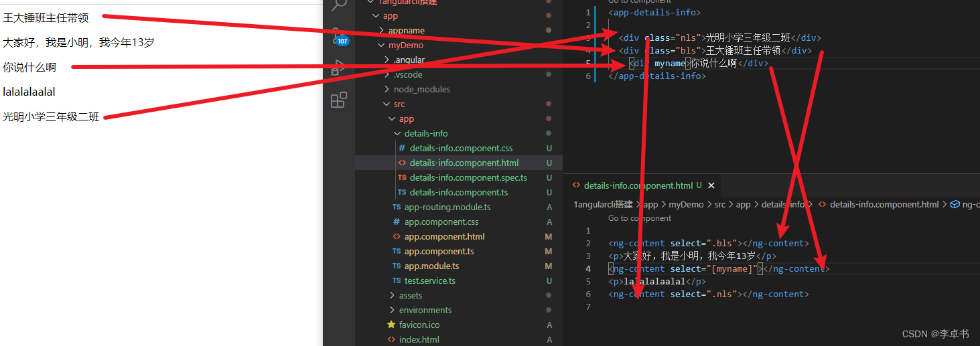Click lalalalaalal text in browser page
The height and width of the screenshot is (346, 980).
29,92
